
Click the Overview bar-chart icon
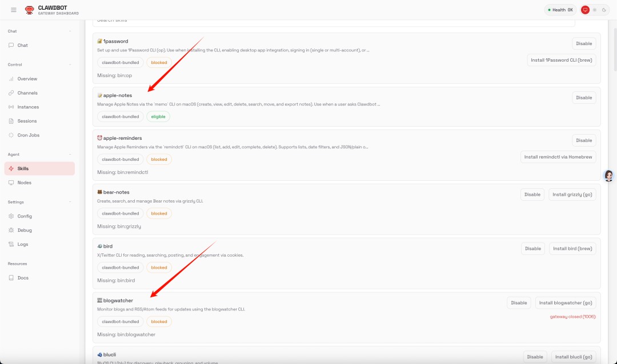point(11,79)
